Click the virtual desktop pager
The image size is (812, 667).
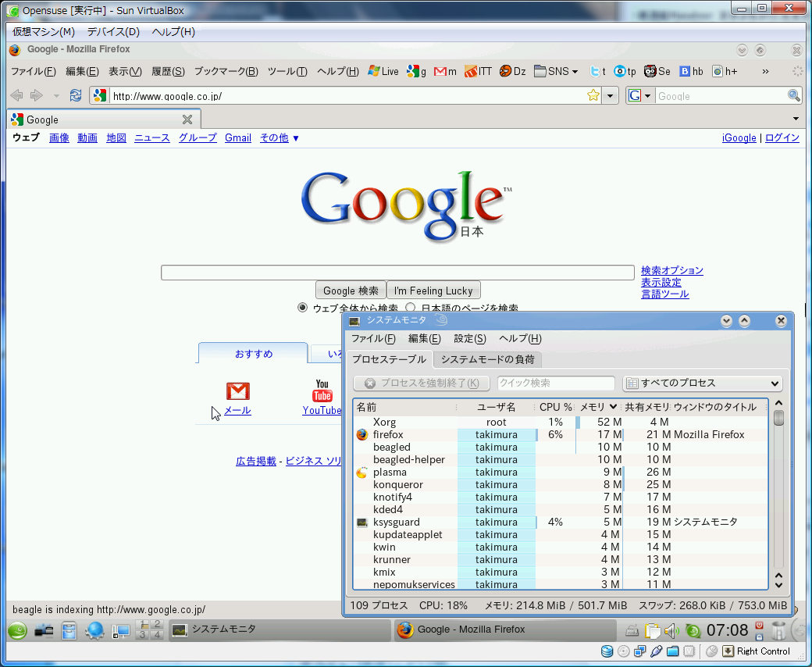tap(150, 630)
